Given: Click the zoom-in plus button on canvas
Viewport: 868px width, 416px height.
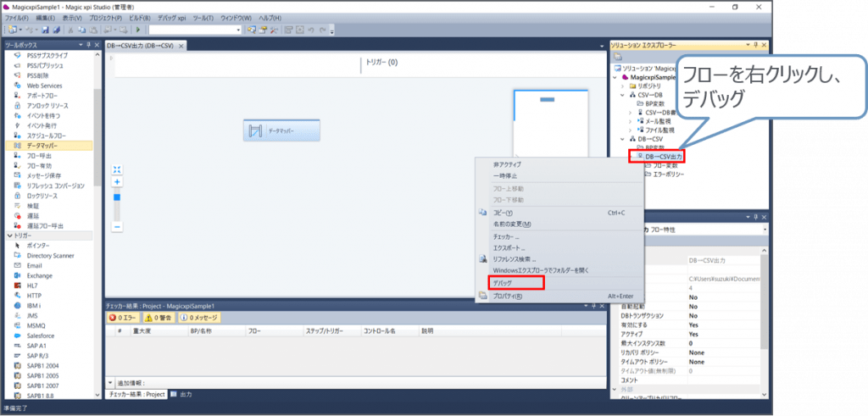Looking at the screenshot, I should point(117,181).
